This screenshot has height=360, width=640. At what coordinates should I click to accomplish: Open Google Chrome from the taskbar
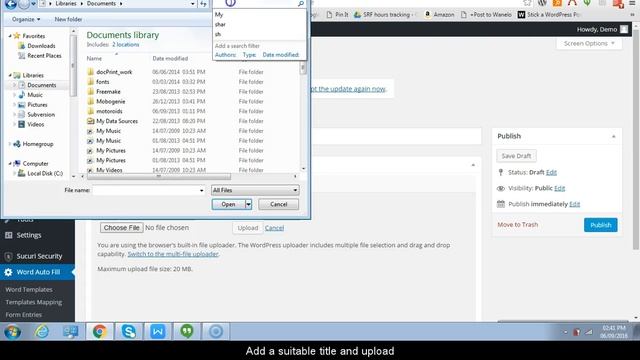100,331
